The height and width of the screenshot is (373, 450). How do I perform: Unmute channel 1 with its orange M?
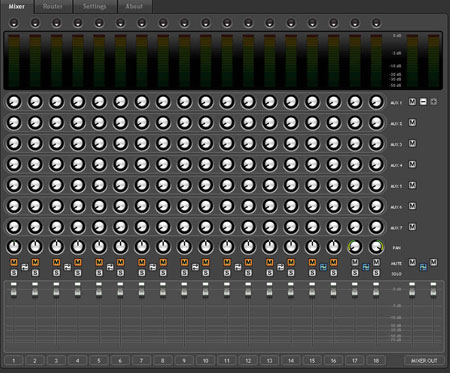coord(14,262)
